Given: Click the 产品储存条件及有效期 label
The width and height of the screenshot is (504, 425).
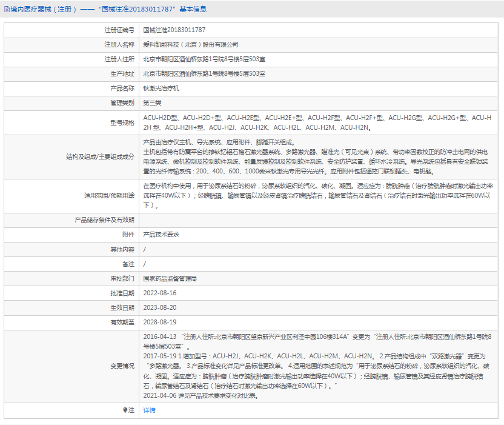Looking at the screenshot, I should pyautogui.click(x=104, y=220).
